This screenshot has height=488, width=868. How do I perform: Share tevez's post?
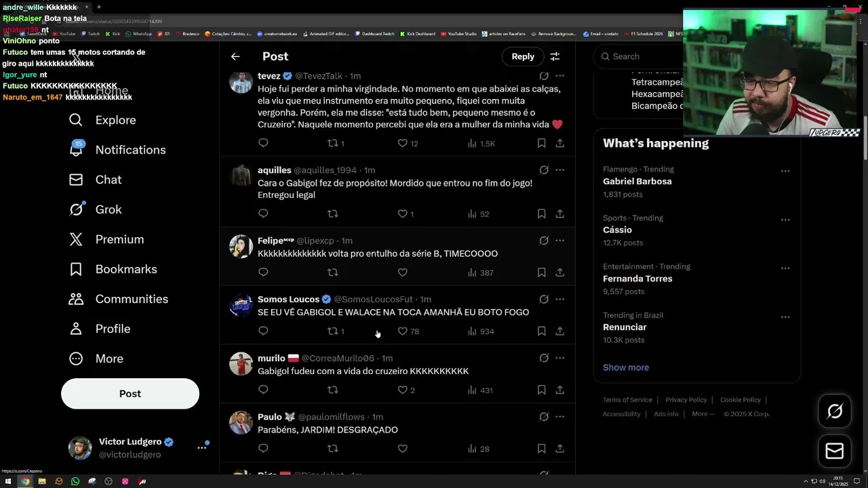pos(559,143)
